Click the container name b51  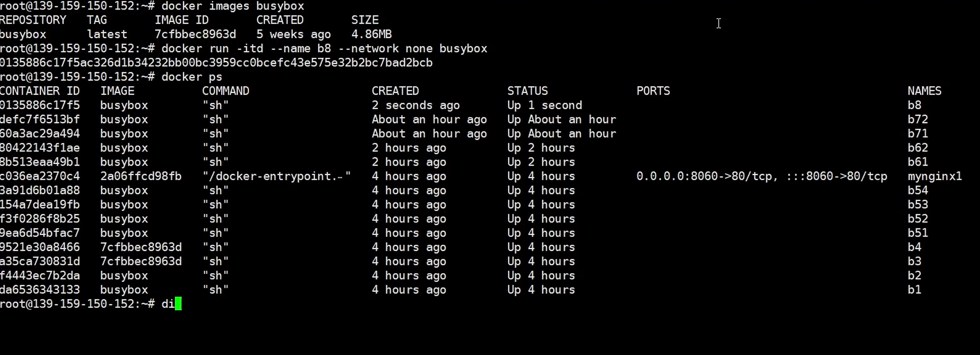pyautogui.click(x=918, y=233)
